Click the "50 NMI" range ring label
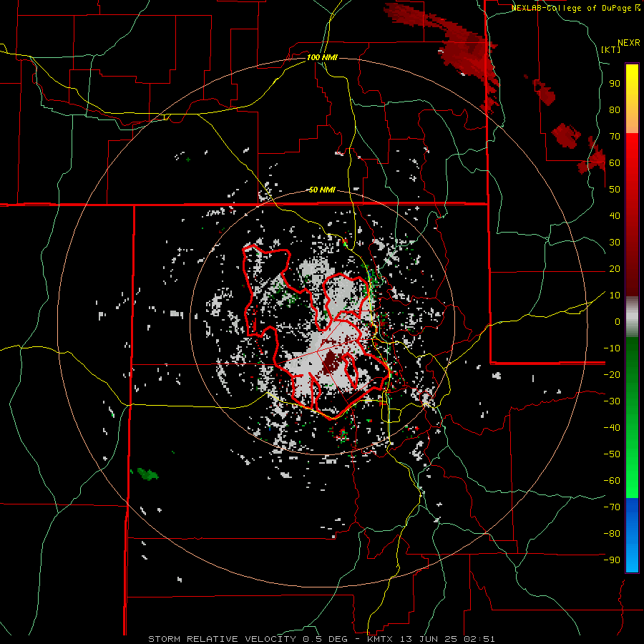This screenshot has width=644, height=644. (322, 190)
